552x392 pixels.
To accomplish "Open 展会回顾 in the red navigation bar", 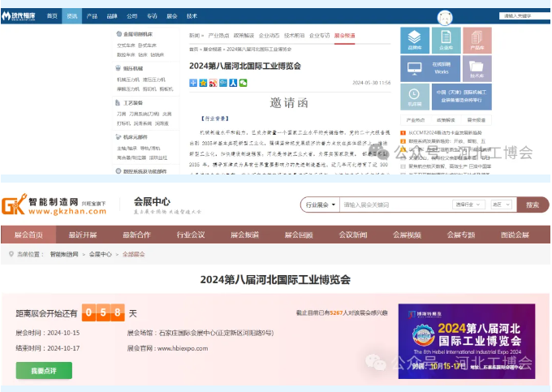I will click(x=299, y=235).
